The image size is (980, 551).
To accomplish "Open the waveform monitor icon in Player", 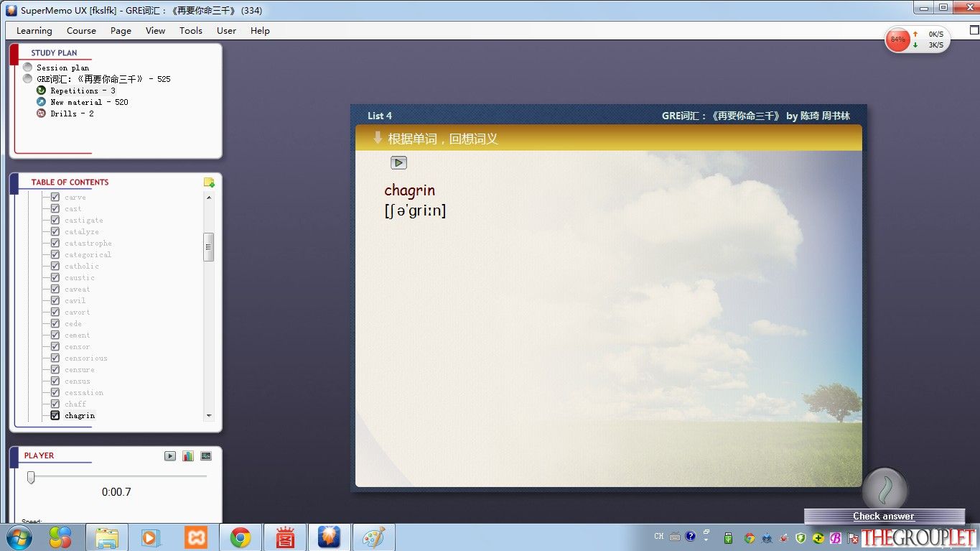I will click(x=206, y=455).
